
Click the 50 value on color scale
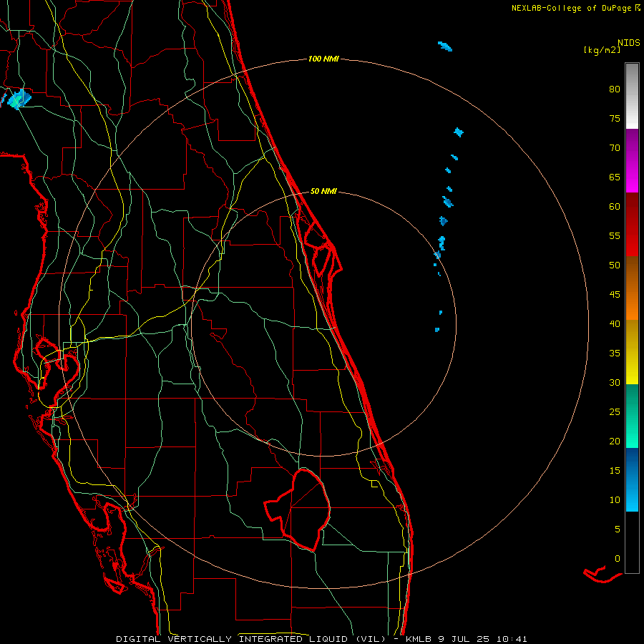pyautogui.click(x=615, y=265)
